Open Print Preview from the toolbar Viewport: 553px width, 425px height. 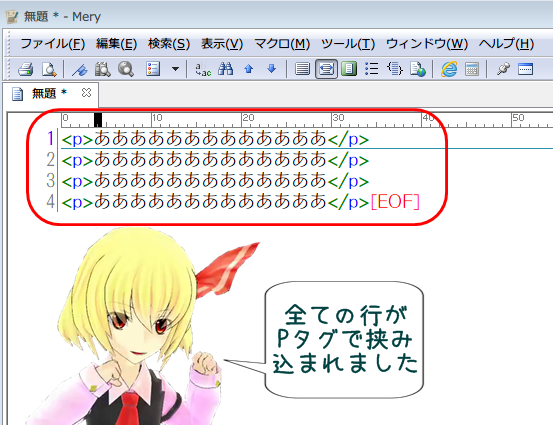coord(49,69)
